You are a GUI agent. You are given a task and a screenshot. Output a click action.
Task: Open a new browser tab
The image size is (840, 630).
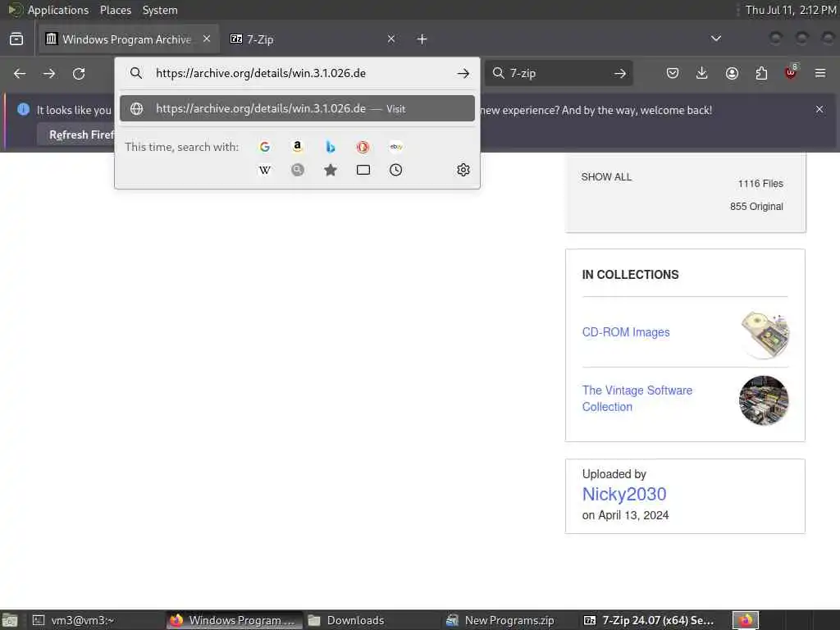422,39
